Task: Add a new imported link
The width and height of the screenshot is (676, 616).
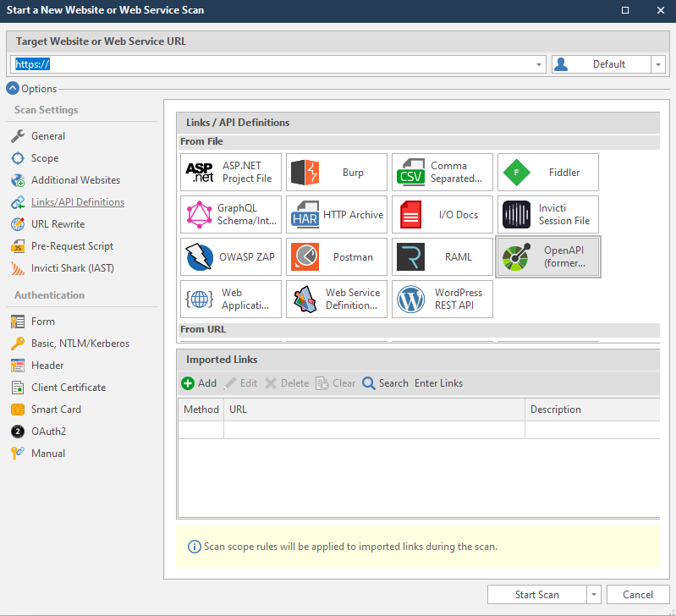Action: tap(199, 382)
